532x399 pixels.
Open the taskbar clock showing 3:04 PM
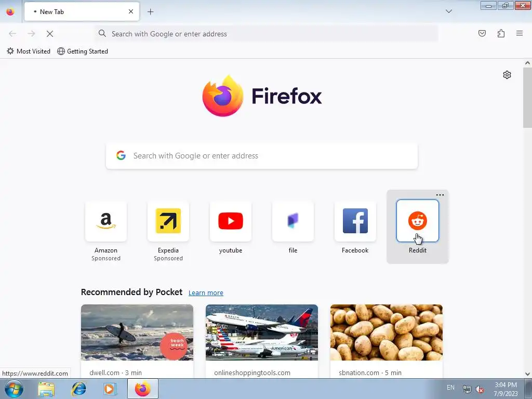coord(506,389)
